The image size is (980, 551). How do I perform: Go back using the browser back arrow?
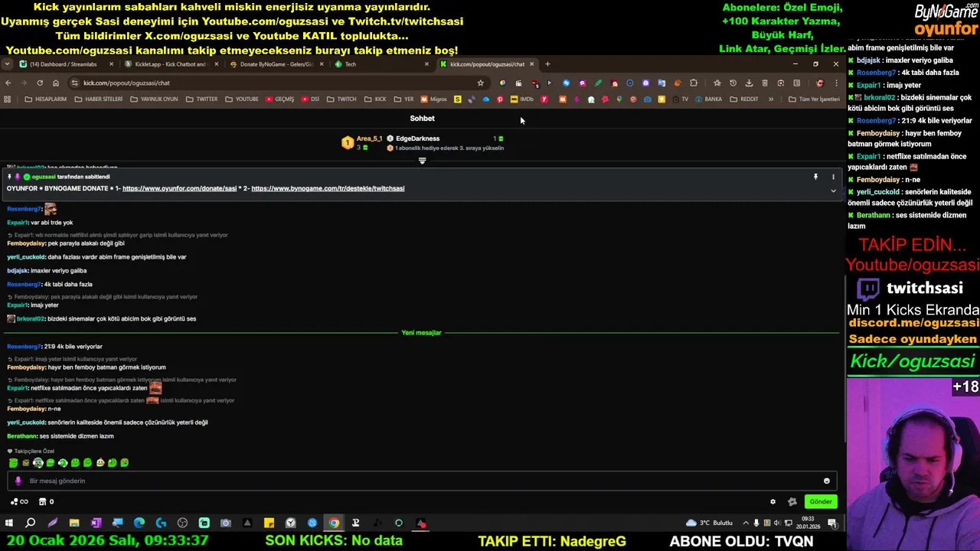[x=8, y=83]
